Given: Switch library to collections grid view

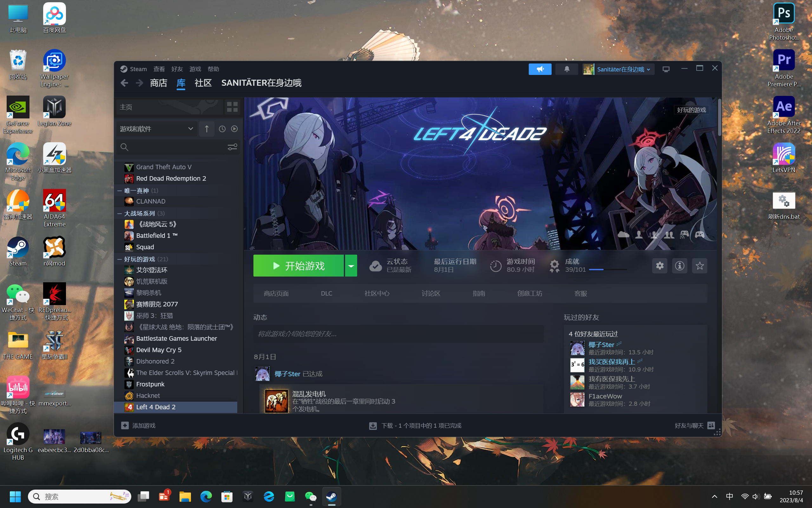Looking at the screenshot, I should tap(232, 107).
